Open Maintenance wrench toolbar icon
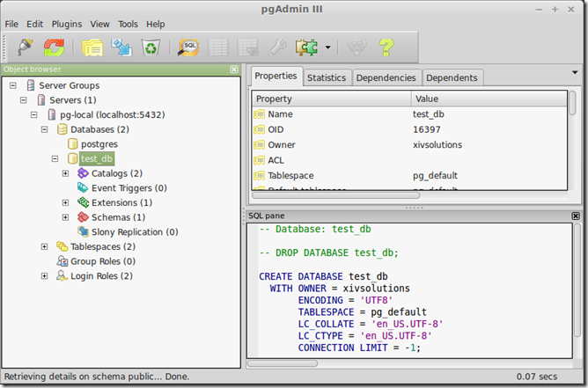The width and height of the screenshot is (588, 388). 277,48
